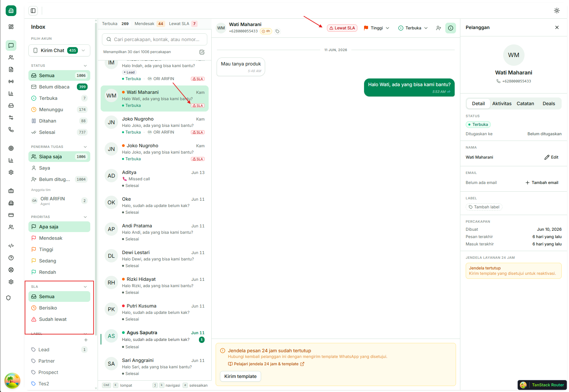
Task: Filter by agent ORI ARIFIN
Action: [60, 201]
